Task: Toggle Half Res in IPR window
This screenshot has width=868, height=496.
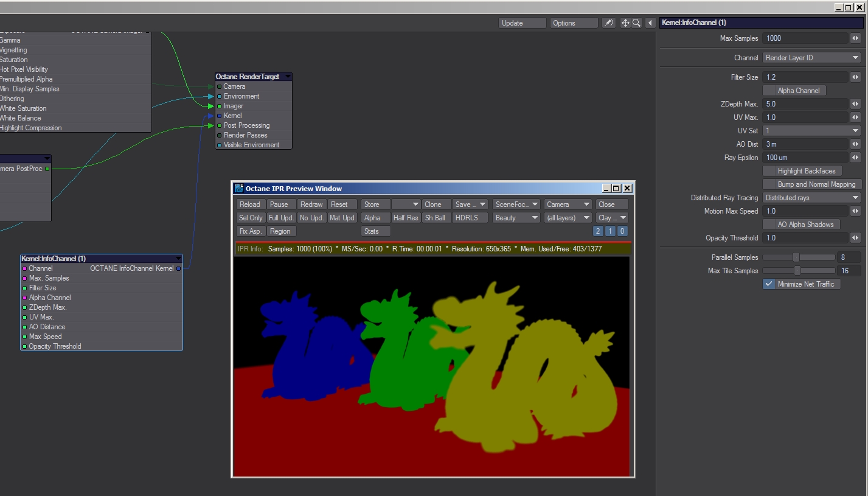Action: (x=406, y=218)
